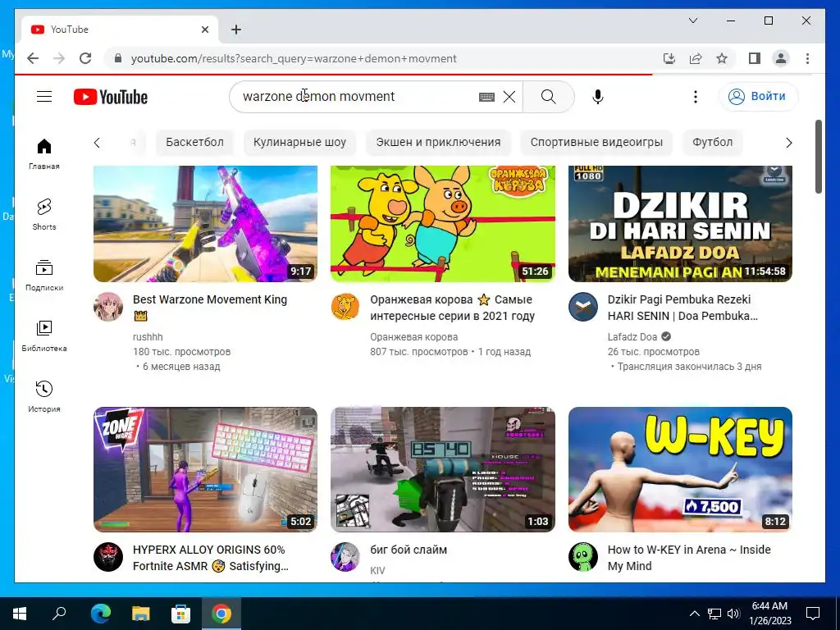Open the Lafadz Doa channel name link
This screenshot has width=840, height=630.
632,337
